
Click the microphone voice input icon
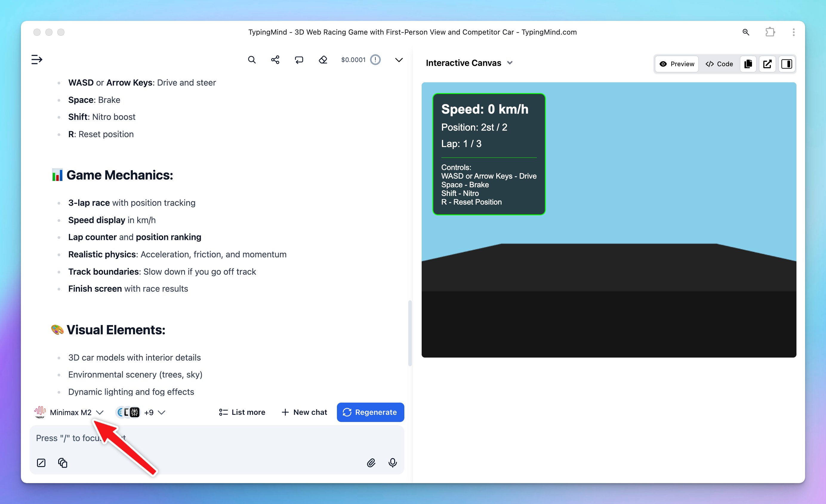(392, 463)
